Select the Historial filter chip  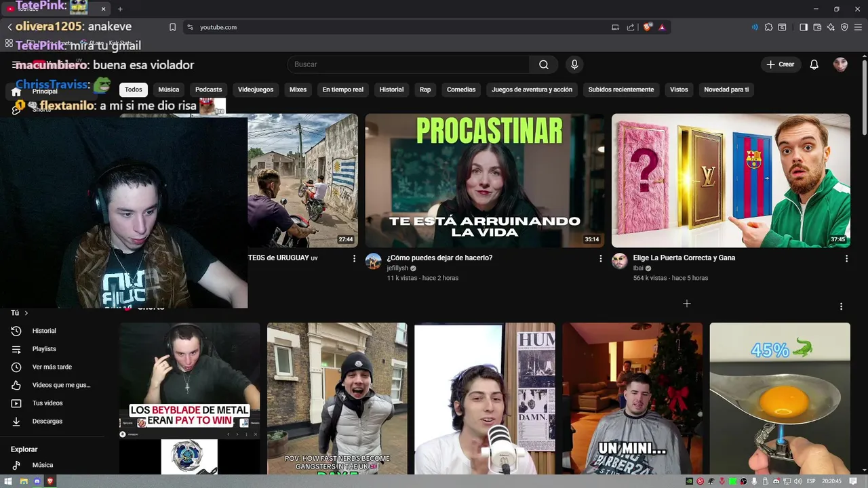click(391, 89)
